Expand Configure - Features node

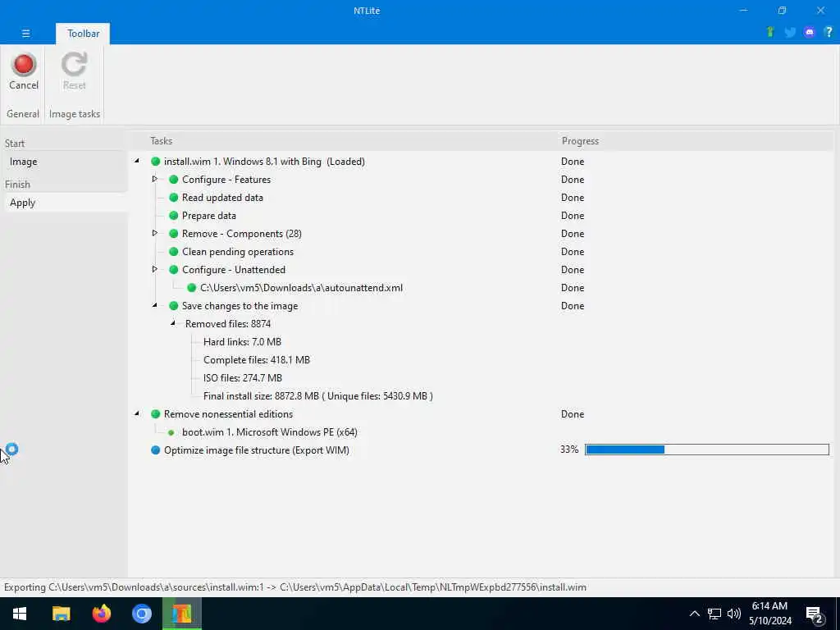pos(155,179)
